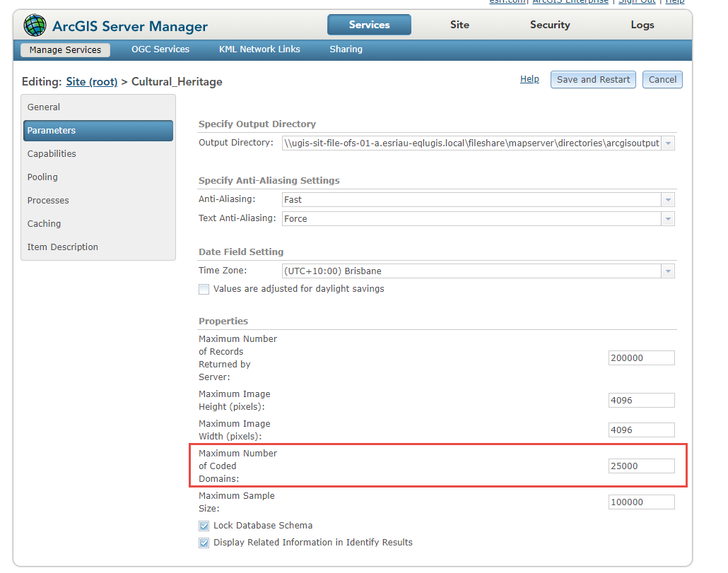The width and height of the screenshot is (728, 573).
Task: Open the Anti-Aliasing dropdown
Action: click(x=668, y=200)
